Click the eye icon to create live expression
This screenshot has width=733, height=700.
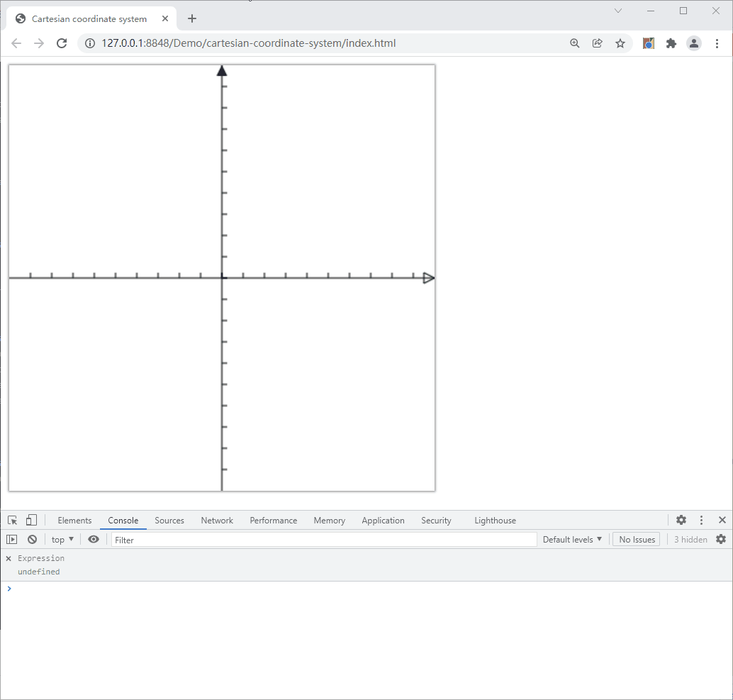(x=93, y=539)
